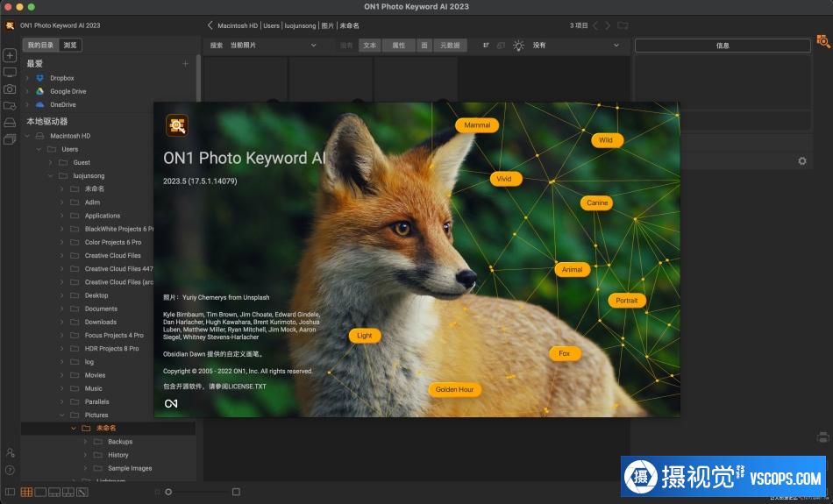Click the monitor icon in left sidebar
The width and height of the screenshot is (833, 504).
(10, 72)
